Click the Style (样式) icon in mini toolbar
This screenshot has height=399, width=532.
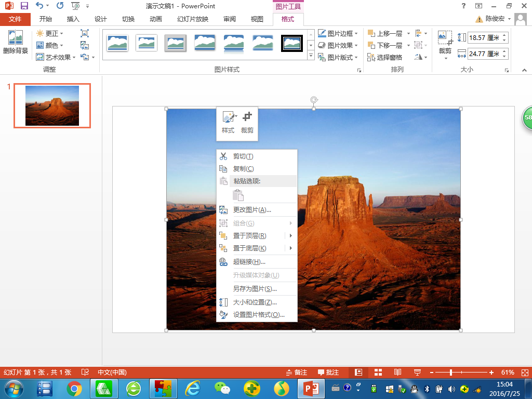point(229,117)
